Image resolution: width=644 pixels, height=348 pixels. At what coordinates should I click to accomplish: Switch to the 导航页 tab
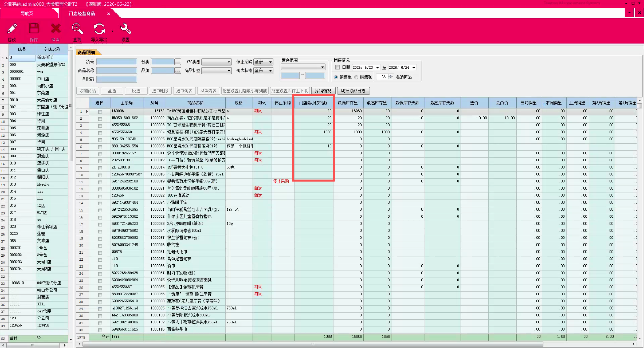[27, 13]
